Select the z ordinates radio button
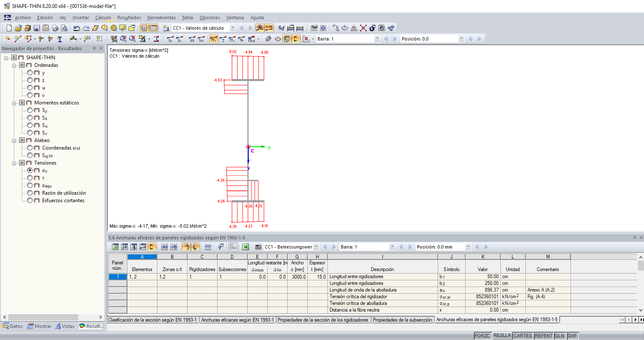Image resolution: width=644 pixels, height=340 pixels. pyautogui.click(x=30, y=80)
